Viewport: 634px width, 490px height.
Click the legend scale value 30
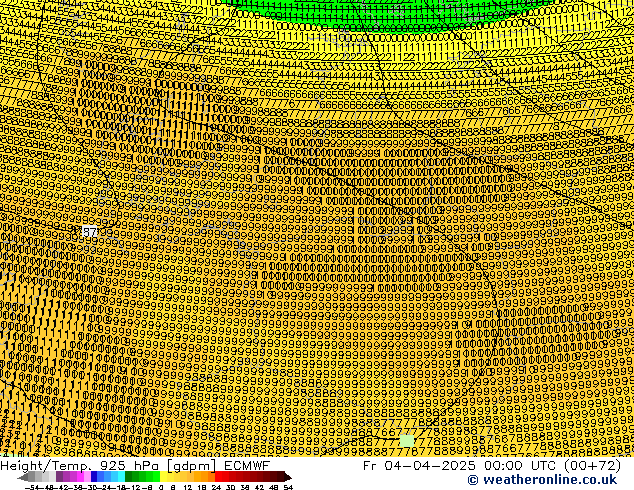click(230, 488)
